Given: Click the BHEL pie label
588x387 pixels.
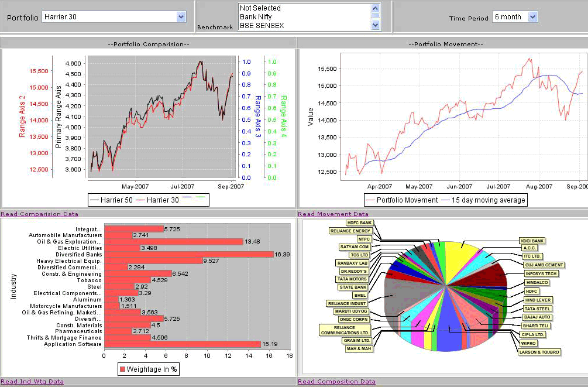Looking at the screenshot, I should point(360,296).
